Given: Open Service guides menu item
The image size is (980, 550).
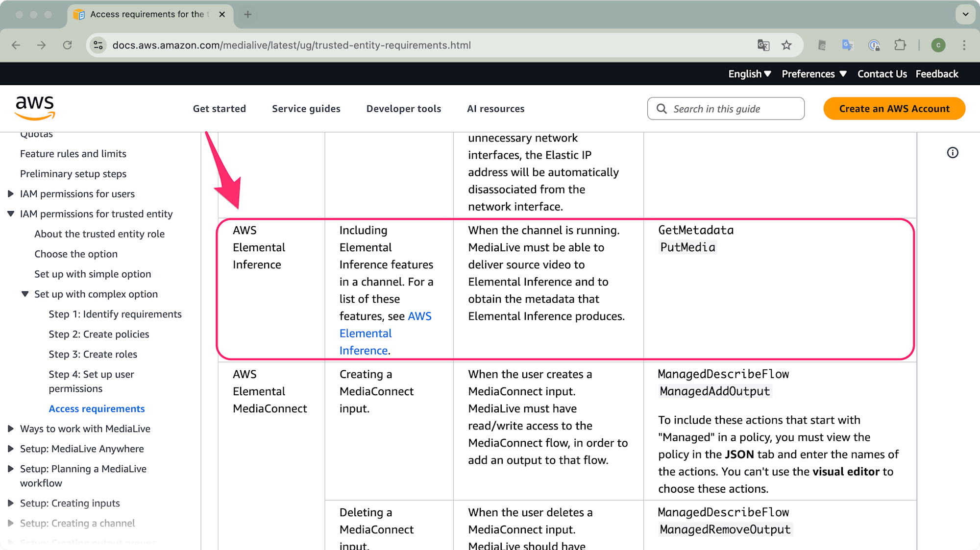Looking at the screenshot, I should tap(306, 109).
